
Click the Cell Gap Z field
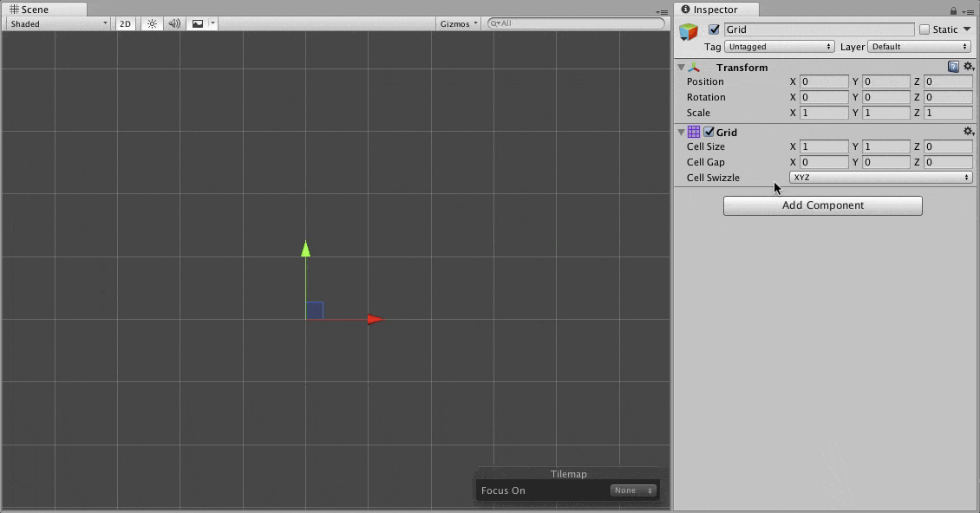click(948, 162)
